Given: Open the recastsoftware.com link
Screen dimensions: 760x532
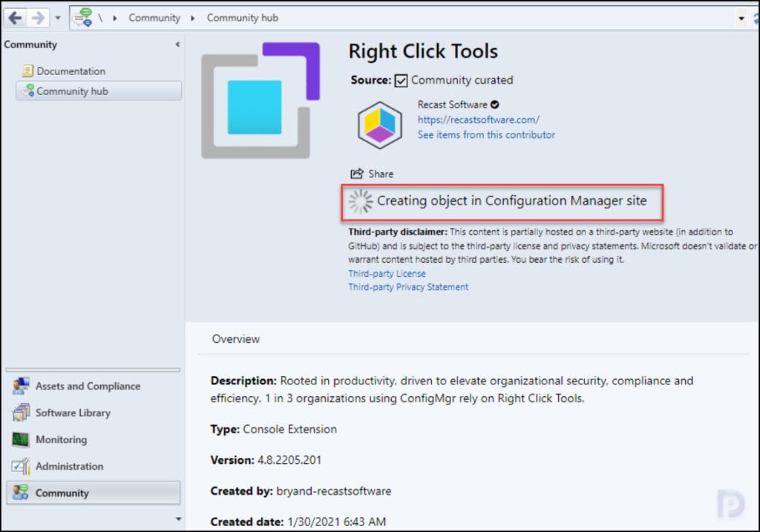Looking at the screenshot, I should click(479, 119).
